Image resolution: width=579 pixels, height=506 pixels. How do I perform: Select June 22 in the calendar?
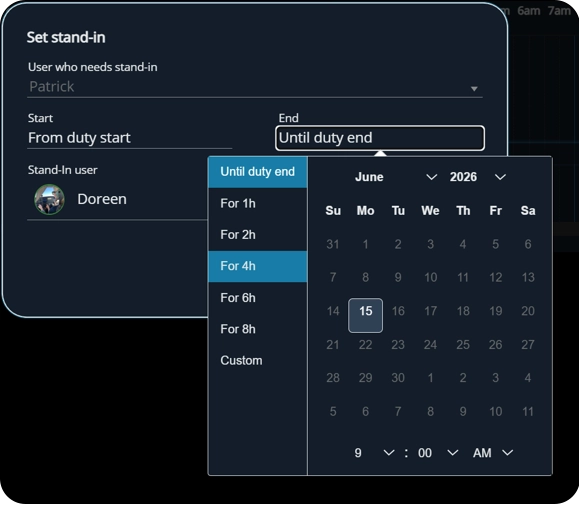pyautogui.click(x=366, y=345)
